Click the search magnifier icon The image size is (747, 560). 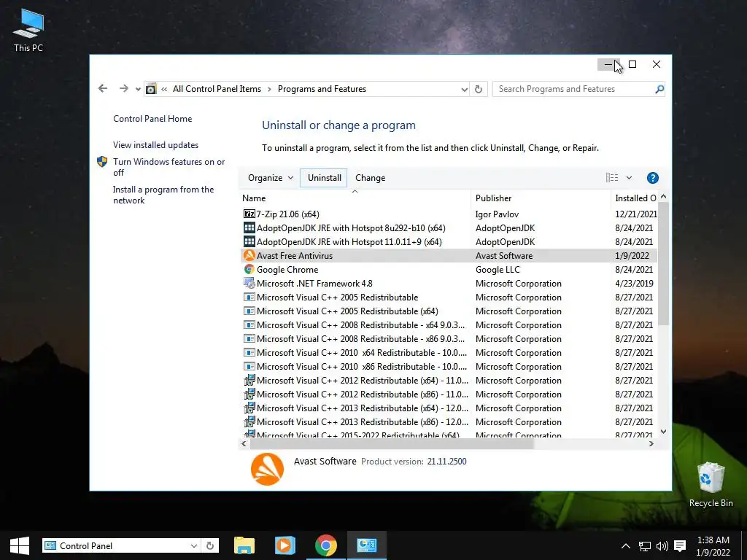pos(659,89)
